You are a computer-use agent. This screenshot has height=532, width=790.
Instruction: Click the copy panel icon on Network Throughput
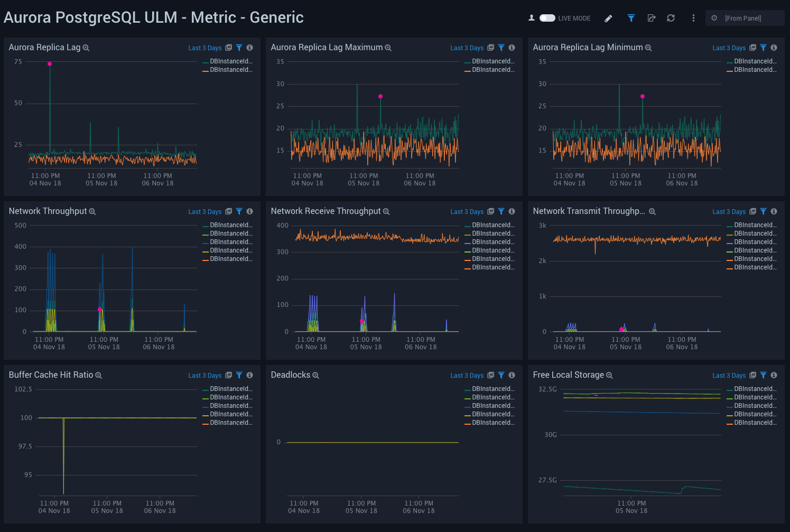click(x=229, y=211)
